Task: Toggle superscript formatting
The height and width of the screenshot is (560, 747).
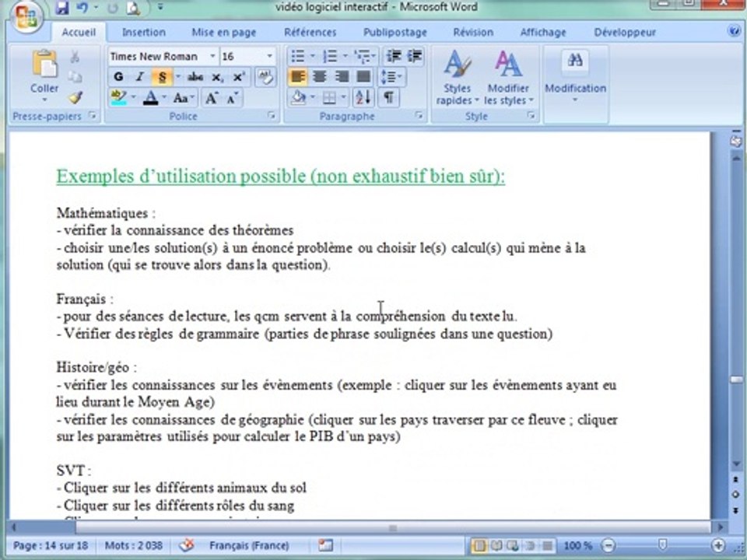Action: [239, 77]
